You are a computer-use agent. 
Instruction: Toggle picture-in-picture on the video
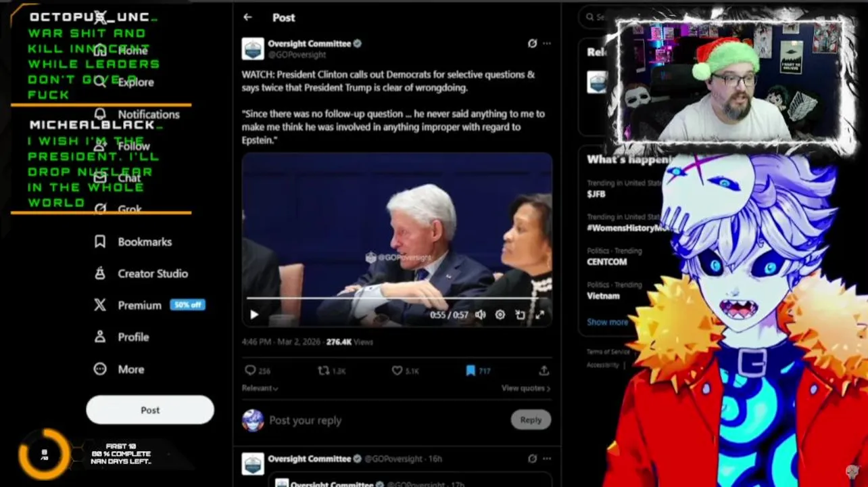(520, 315)
